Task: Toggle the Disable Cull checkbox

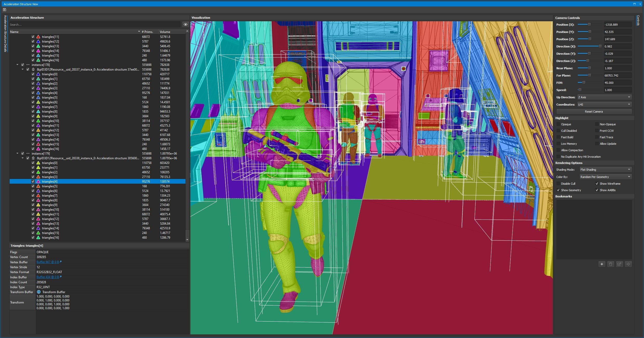Action: [558, 184]
